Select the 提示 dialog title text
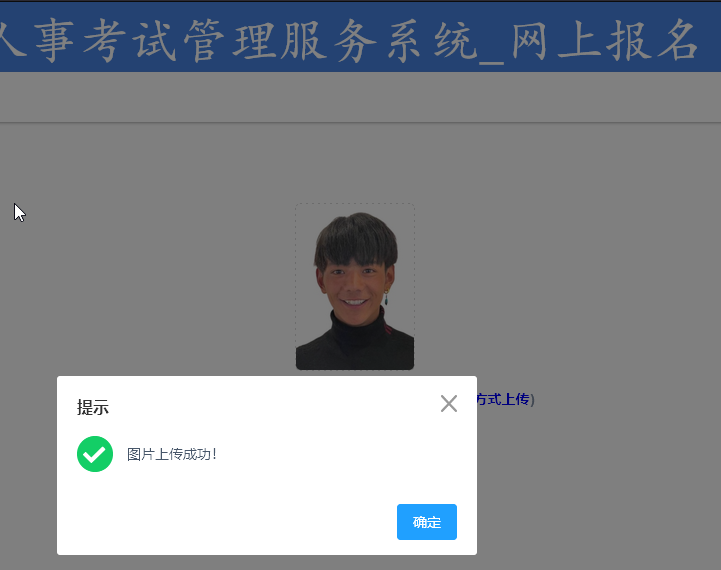 pos(93,408)
